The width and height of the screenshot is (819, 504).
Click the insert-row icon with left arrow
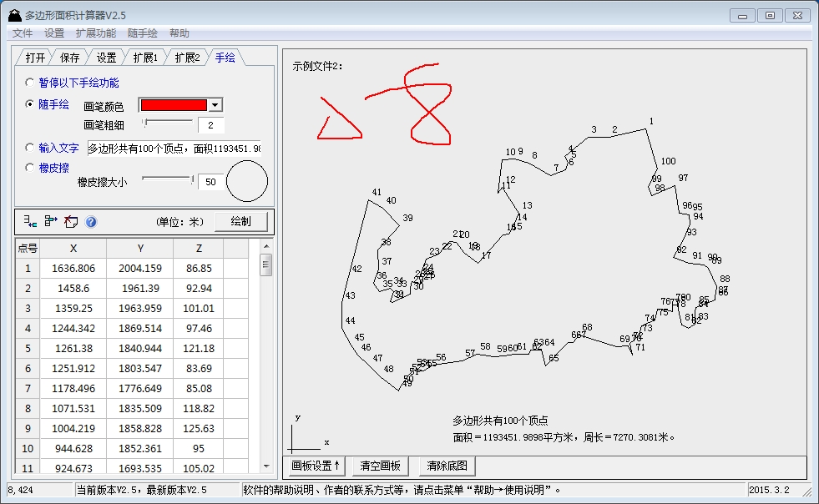tap(31, 222)
